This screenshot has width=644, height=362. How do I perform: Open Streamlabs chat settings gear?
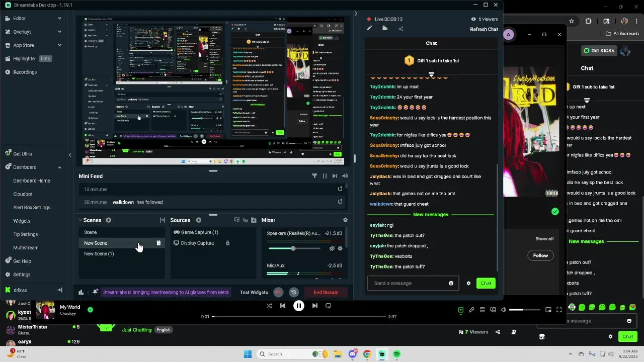click(x=468, y=283)
